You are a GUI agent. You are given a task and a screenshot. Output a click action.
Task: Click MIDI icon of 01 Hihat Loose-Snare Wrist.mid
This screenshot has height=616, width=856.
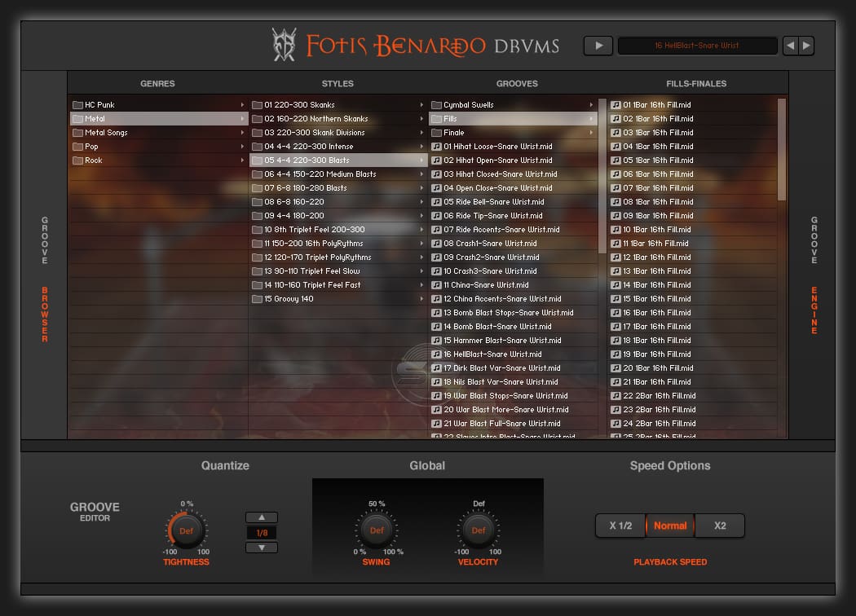[x=436, y=146]
